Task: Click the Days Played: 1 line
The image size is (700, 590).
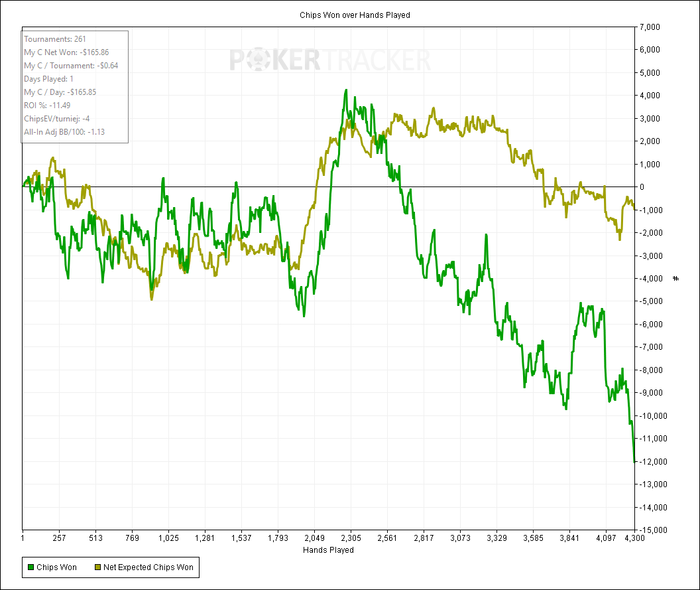Action: click(x=49, y=79)
